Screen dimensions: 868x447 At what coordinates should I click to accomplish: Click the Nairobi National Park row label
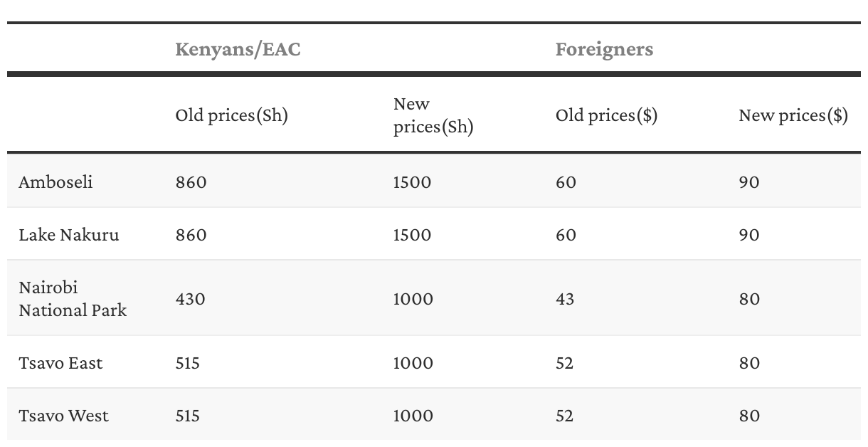(x=72, y=299)
